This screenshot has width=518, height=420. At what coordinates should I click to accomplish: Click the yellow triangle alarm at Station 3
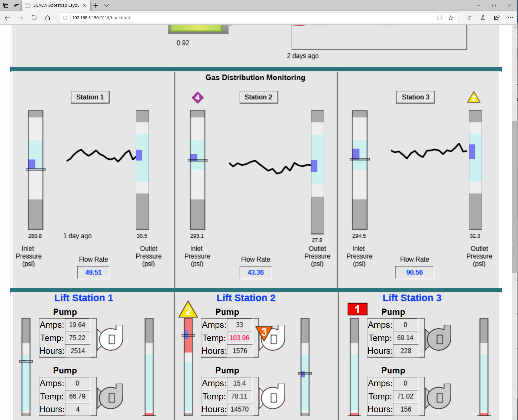click(x=473, y=98)
